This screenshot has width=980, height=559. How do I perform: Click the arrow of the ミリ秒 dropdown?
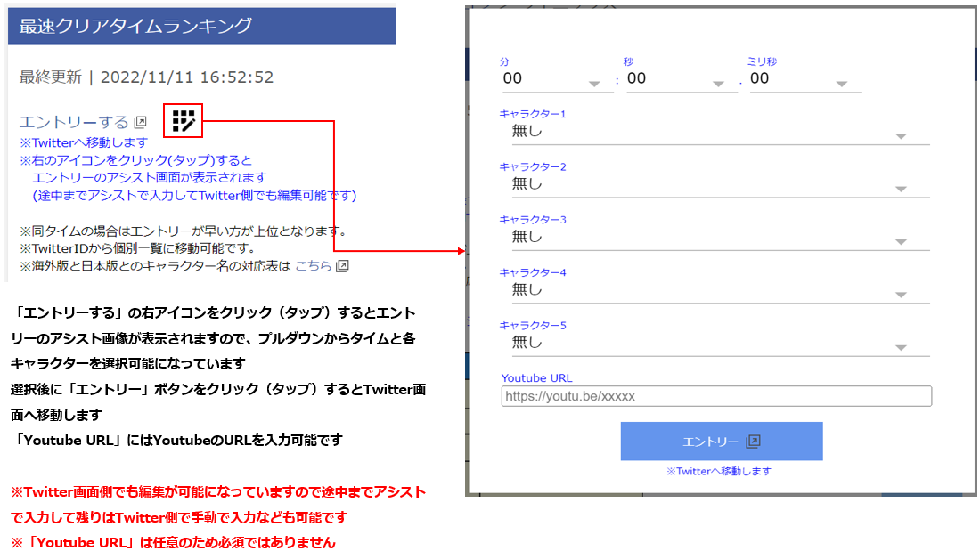click(x=841, y=85)
